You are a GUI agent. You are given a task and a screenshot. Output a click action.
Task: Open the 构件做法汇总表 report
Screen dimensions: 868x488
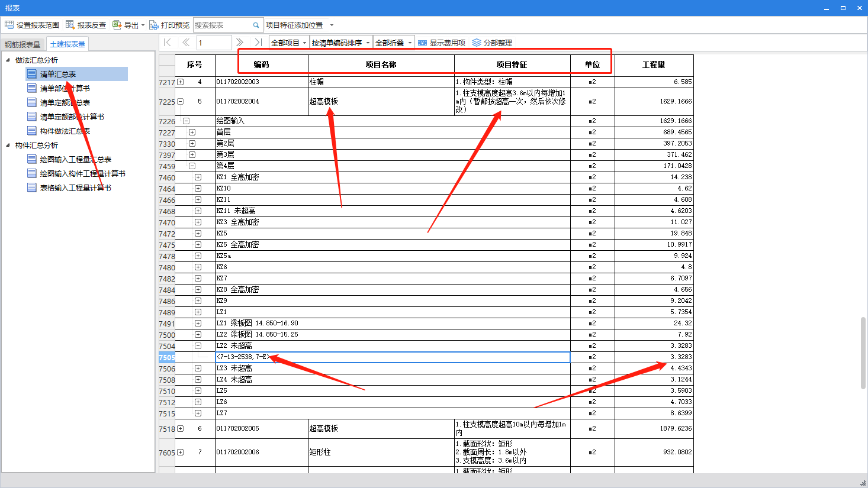point(65,131)
